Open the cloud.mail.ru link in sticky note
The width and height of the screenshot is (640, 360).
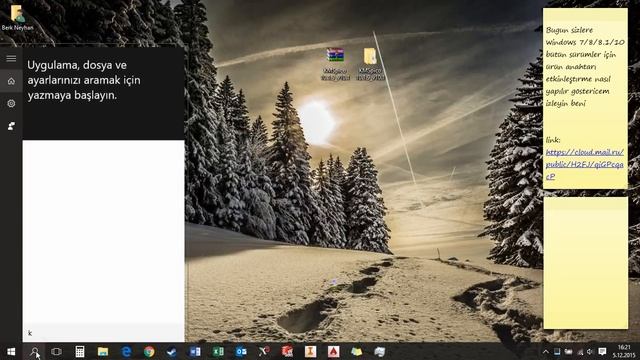584,164
